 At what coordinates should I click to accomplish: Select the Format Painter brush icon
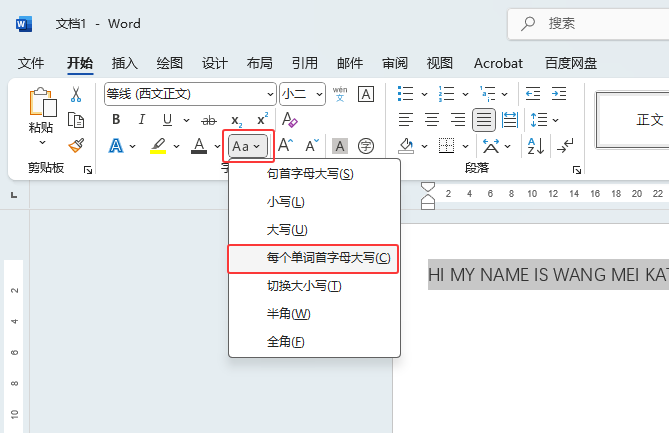76,146
